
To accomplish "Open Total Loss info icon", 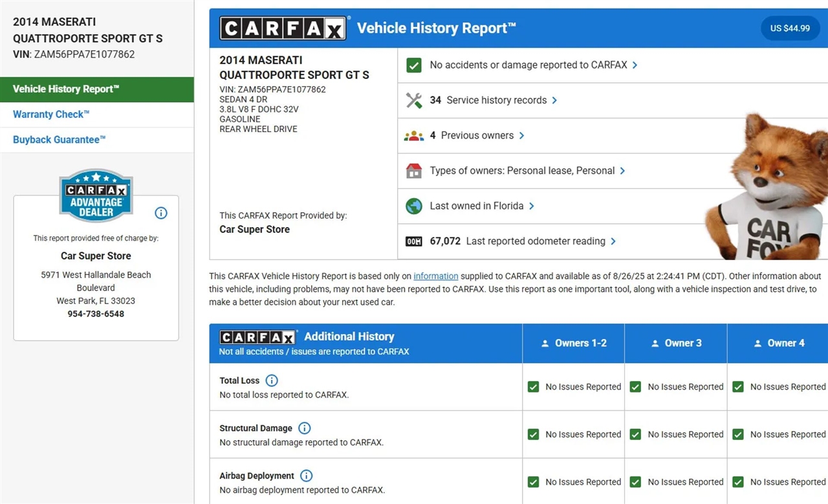I will pos(272,380).
